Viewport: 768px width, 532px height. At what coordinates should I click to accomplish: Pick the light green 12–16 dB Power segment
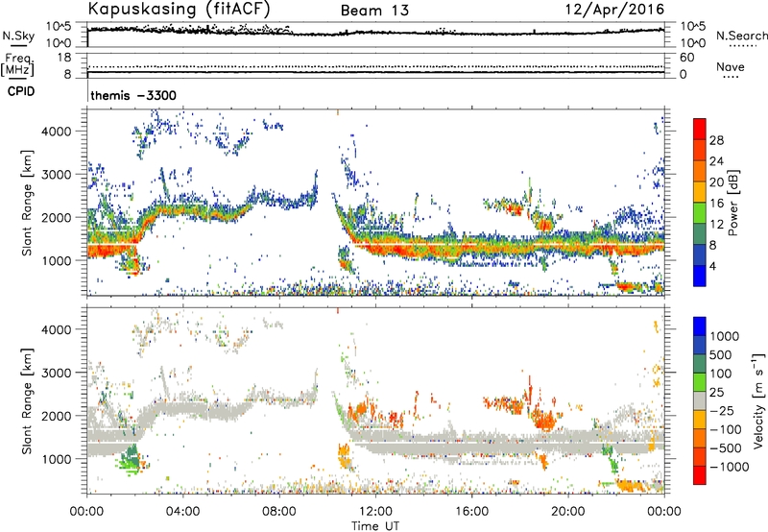point(700,213)
